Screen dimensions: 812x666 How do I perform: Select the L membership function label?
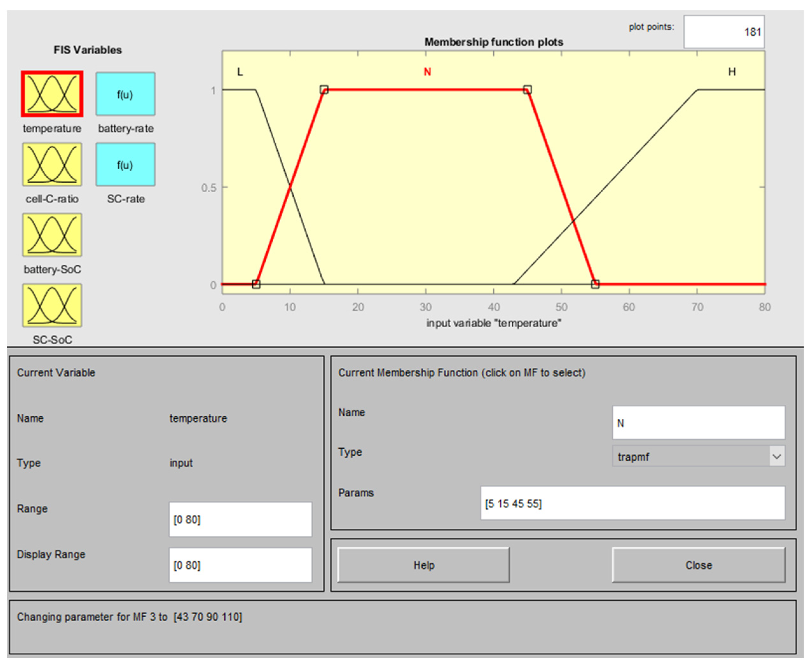(240, 72)
